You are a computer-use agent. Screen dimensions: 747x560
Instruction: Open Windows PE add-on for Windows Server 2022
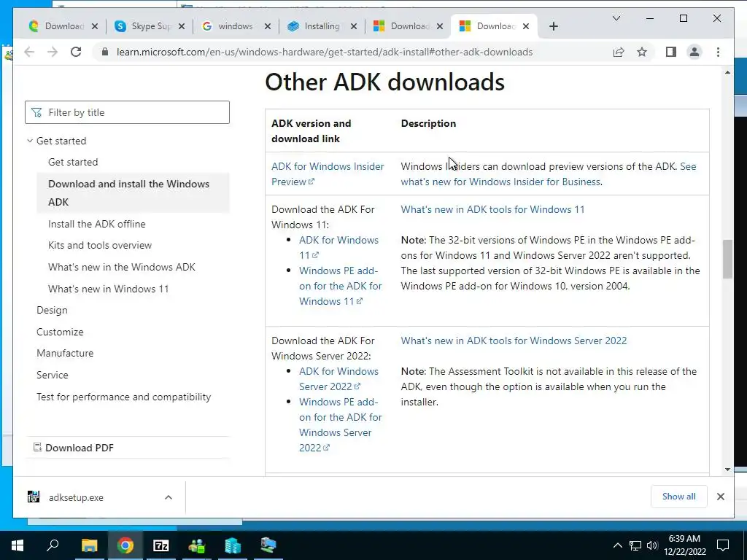(341, 425)
